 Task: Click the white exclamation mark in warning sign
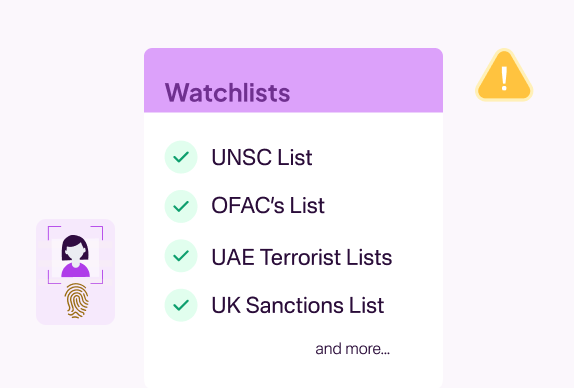coord(504,78)
